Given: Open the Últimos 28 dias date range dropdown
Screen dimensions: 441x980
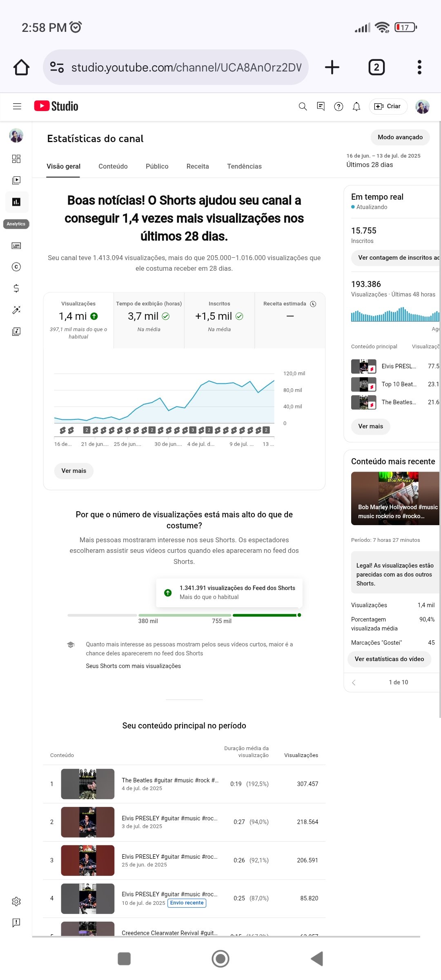Looking at the screenshot, I should pos(383,160).
